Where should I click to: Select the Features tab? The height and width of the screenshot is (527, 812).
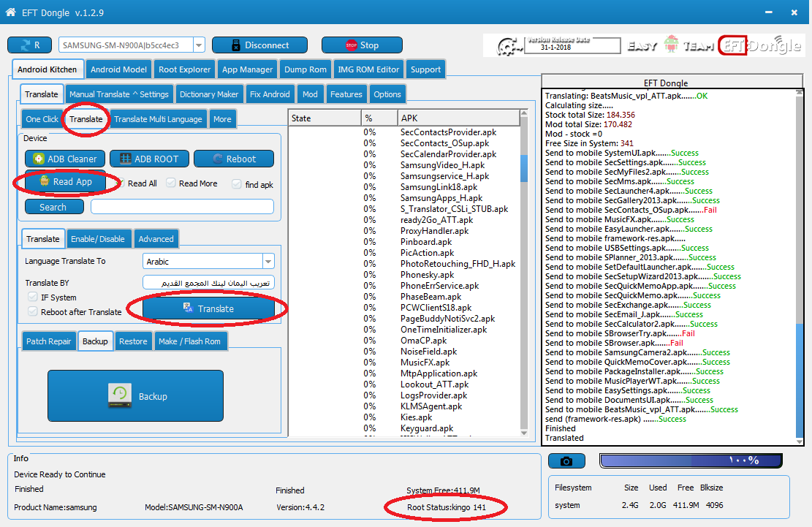pyautogui.click(x=346, y=94)
